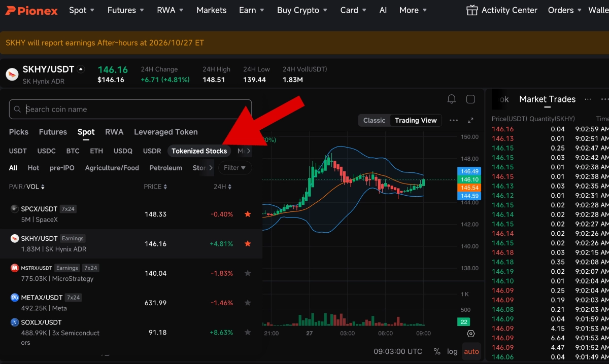The width and height of the screenshot is (609, 364).
Task: Open Market Trades more options ellipsis
Action: tap(588, 99)
